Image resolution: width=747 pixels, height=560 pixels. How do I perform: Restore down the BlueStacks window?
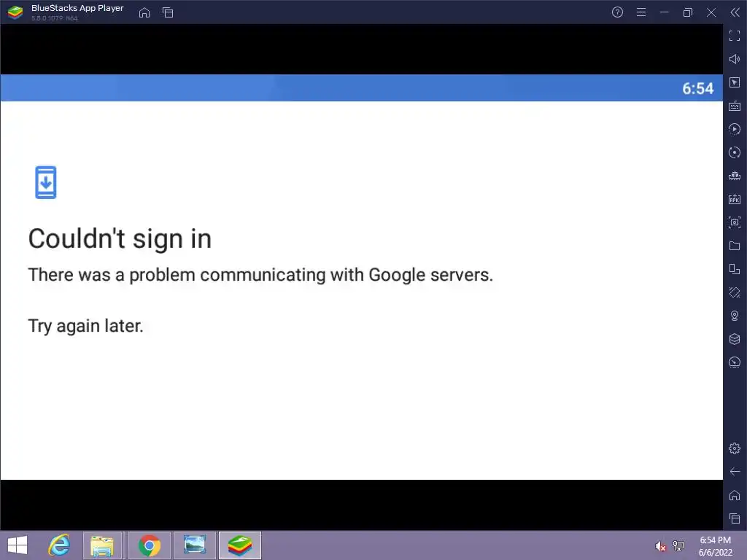coord(687,12)
